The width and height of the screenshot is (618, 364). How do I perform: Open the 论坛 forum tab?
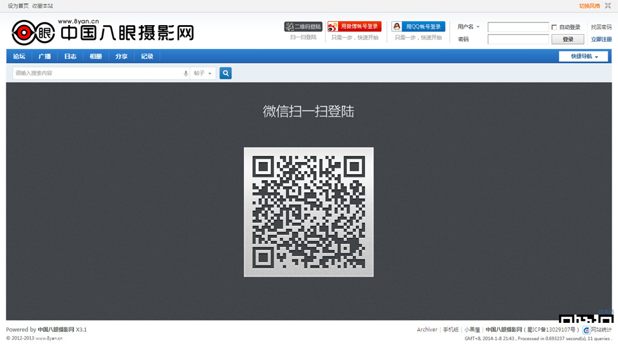[19, 57]
